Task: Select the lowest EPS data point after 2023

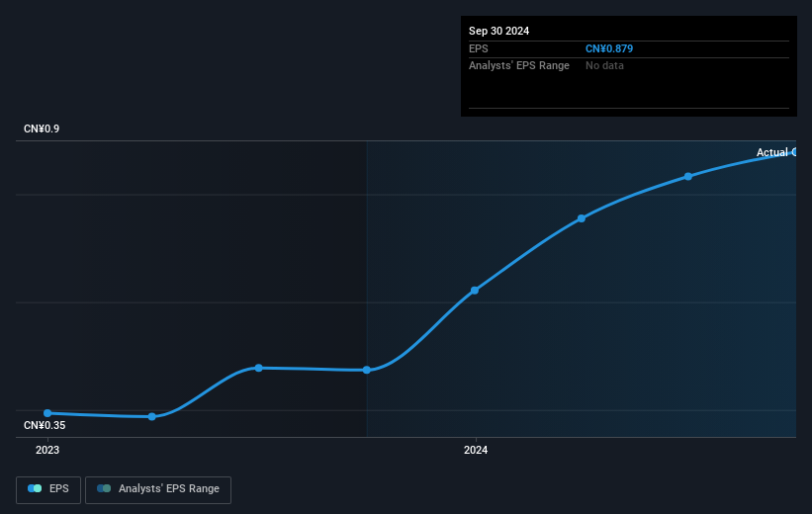Action: tap(151, 417)
